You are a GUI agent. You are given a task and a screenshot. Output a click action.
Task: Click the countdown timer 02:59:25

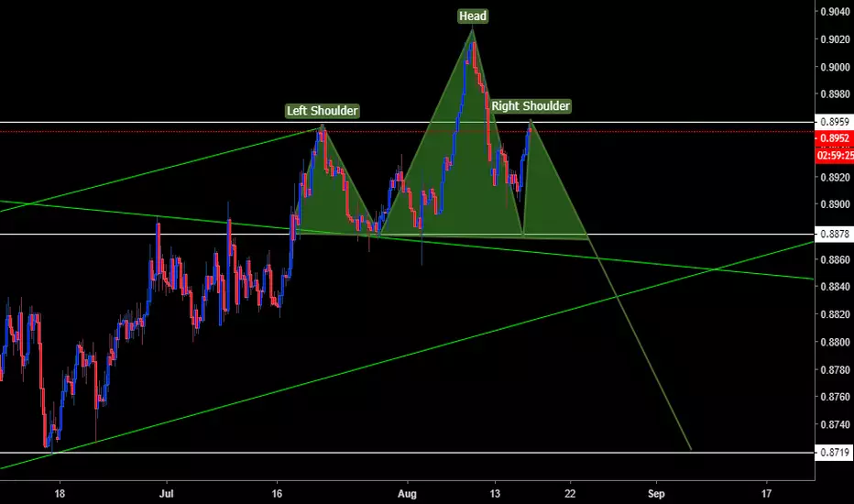(835, 156)
